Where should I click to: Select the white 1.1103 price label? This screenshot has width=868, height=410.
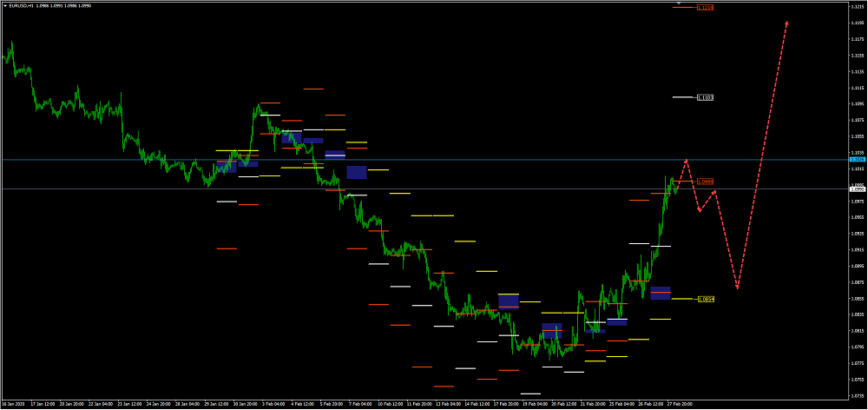[x=706, y=97]
